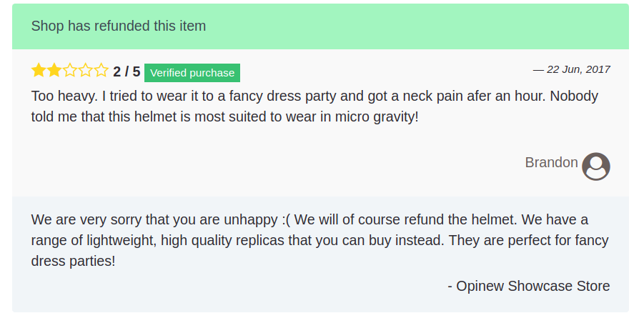Click the reviewer name Brandon
This screenshot has width=644, height=318.
click(x=551, y=163)
